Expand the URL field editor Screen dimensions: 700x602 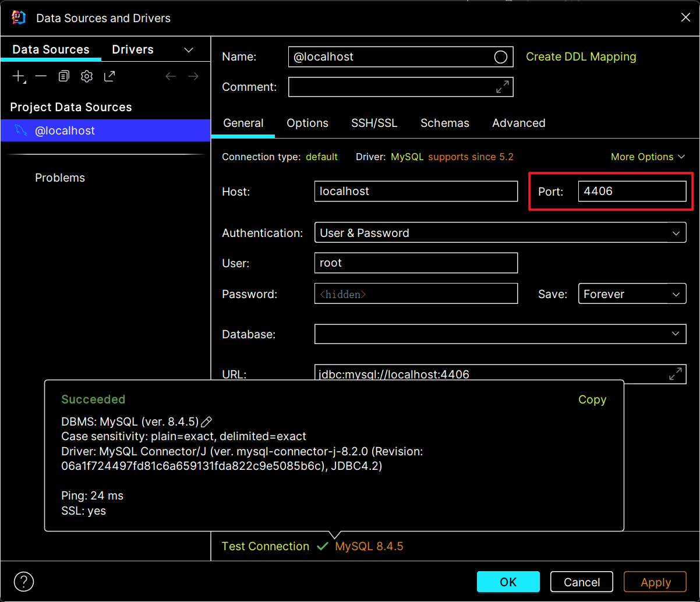tap(676, 374)
